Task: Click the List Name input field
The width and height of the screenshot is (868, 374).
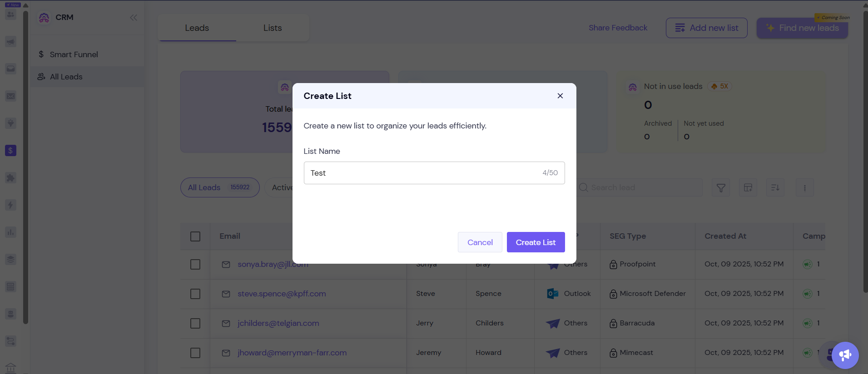Action: [x=422, y=173]
